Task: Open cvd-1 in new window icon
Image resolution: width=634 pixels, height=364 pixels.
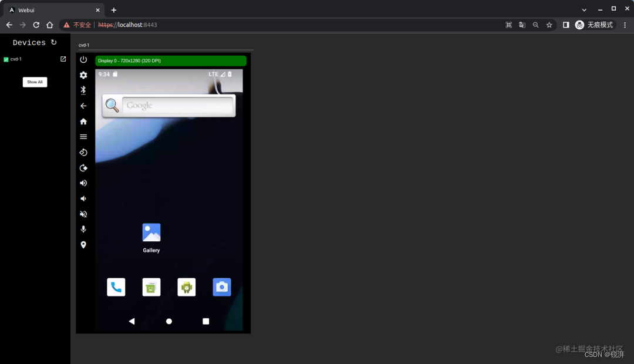Action: coord(63,59)
